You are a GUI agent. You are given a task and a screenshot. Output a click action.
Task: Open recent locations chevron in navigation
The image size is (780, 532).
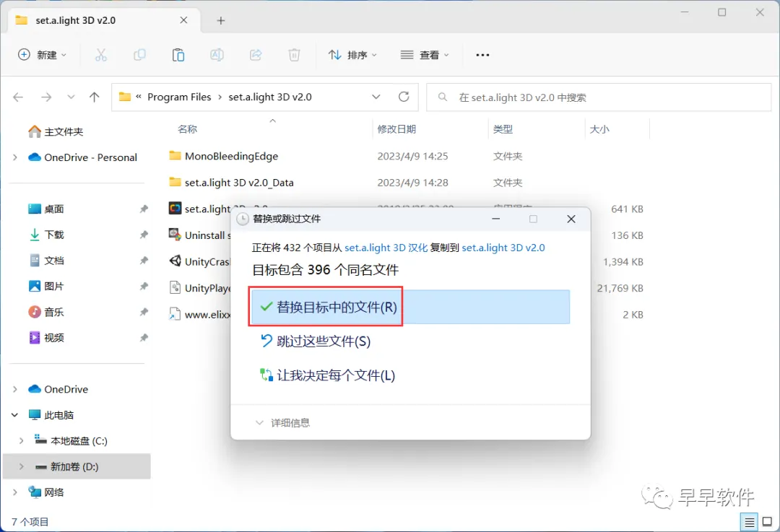point(71,97)
